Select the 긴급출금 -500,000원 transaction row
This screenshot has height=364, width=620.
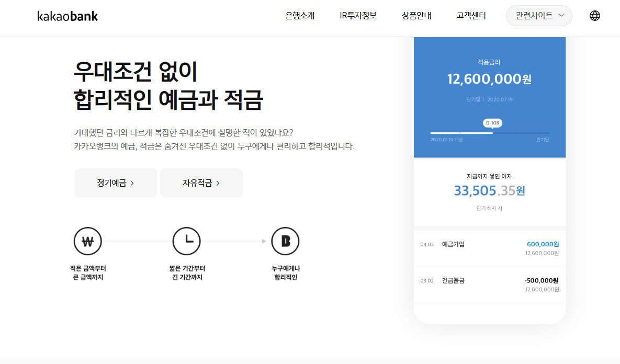click(x=490, y=285)
